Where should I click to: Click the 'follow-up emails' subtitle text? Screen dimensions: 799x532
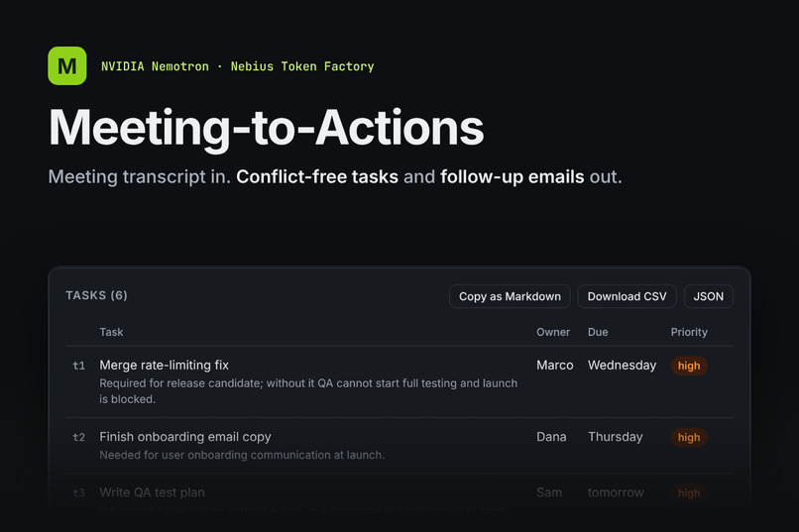(513, 176)
